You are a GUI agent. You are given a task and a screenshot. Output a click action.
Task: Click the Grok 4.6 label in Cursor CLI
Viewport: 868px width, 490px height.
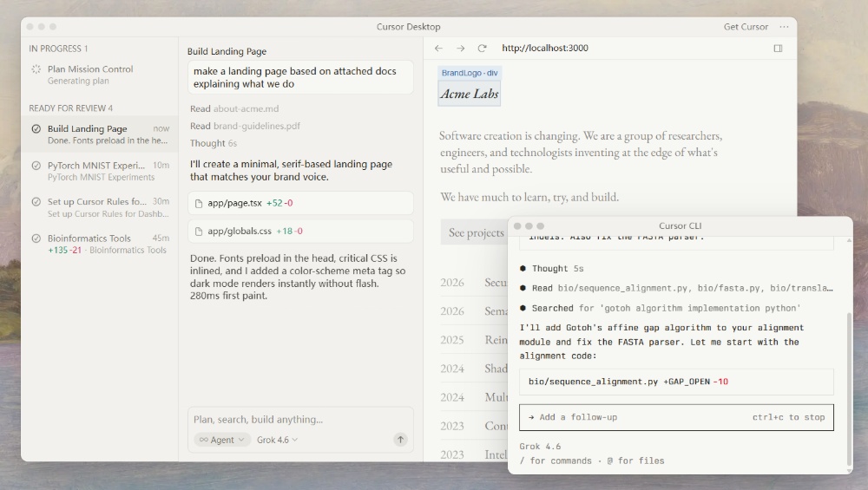tap(540, 447)
